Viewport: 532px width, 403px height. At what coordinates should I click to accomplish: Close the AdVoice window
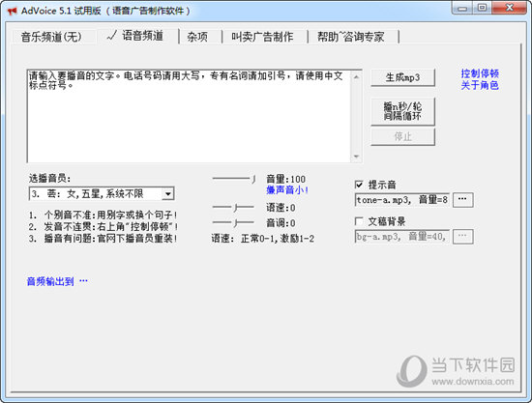(509, 8)
